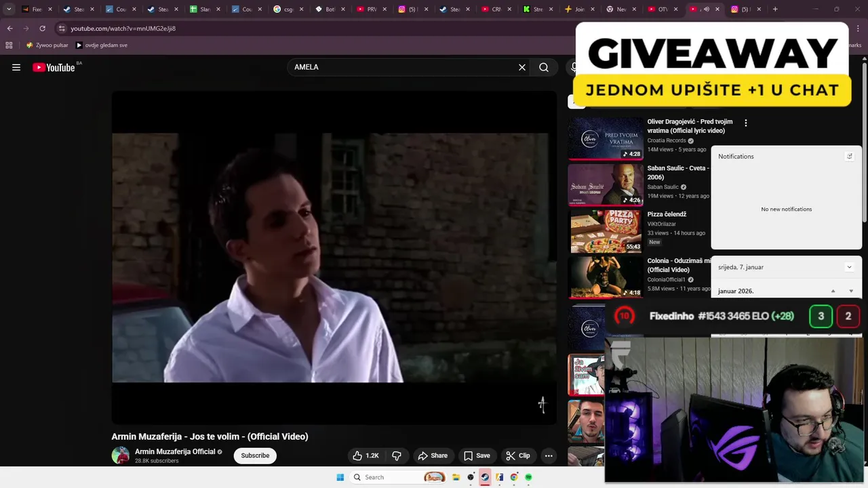Go forward in browser history
This screenshot has height=488, width=868.
point(26,28)
